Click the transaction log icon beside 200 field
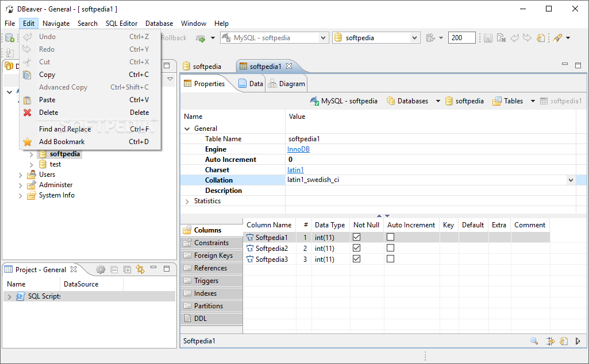The image size is (589, 364). (430, 38)
